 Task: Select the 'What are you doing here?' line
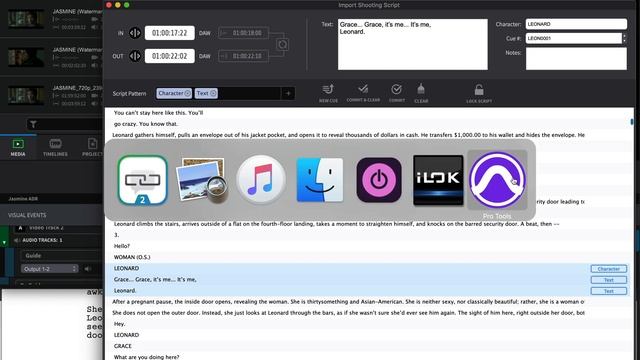point(146,357)
